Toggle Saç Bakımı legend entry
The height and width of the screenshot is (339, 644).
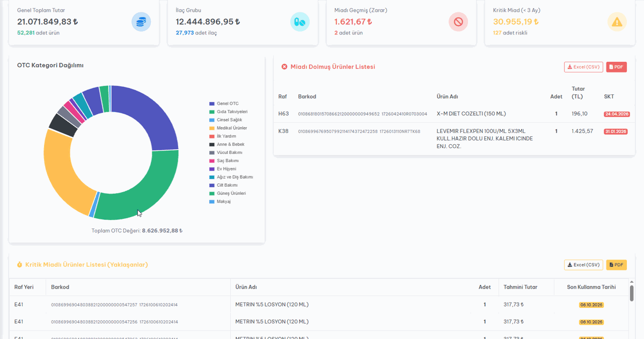[224, 160]
